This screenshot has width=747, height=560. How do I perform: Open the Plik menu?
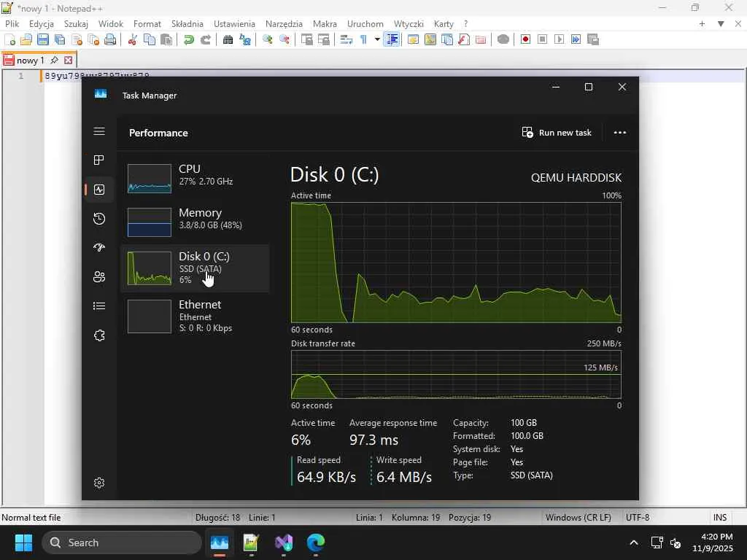[12, 24]
